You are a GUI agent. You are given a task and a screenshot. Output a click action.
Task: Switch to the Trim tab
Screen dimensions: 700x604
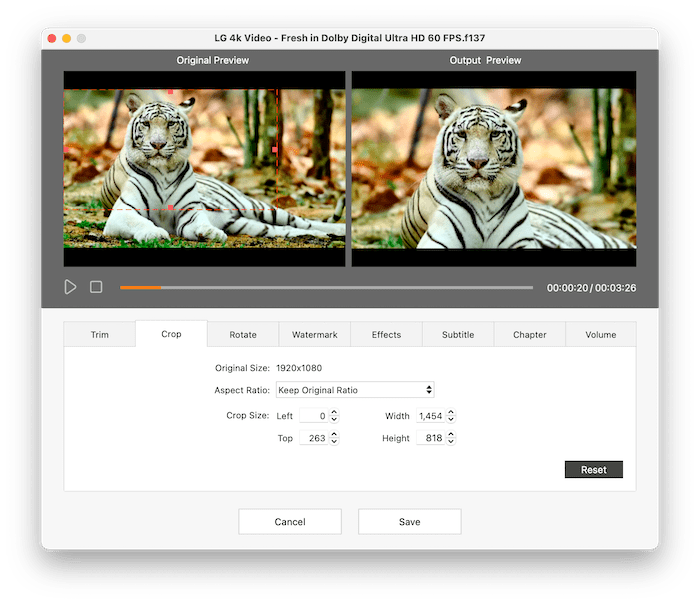pos(99,335)
